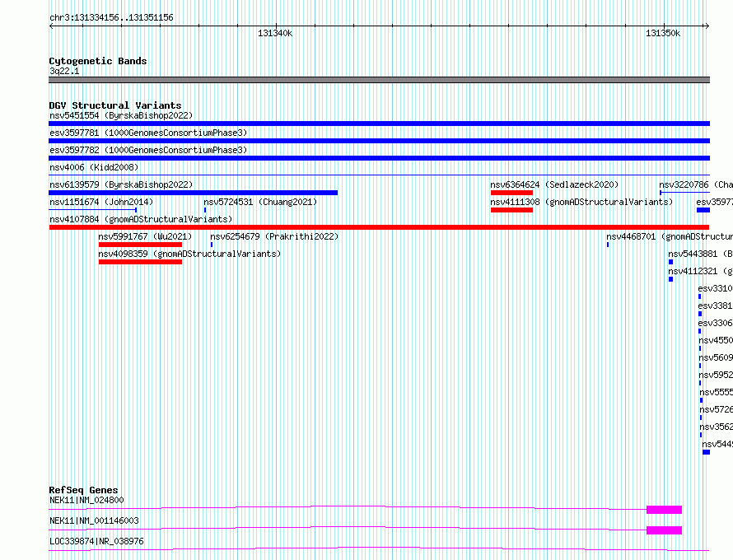Click the long red bar of nsv4107884
The image size is (733, 560).
(x=379, y=227)
